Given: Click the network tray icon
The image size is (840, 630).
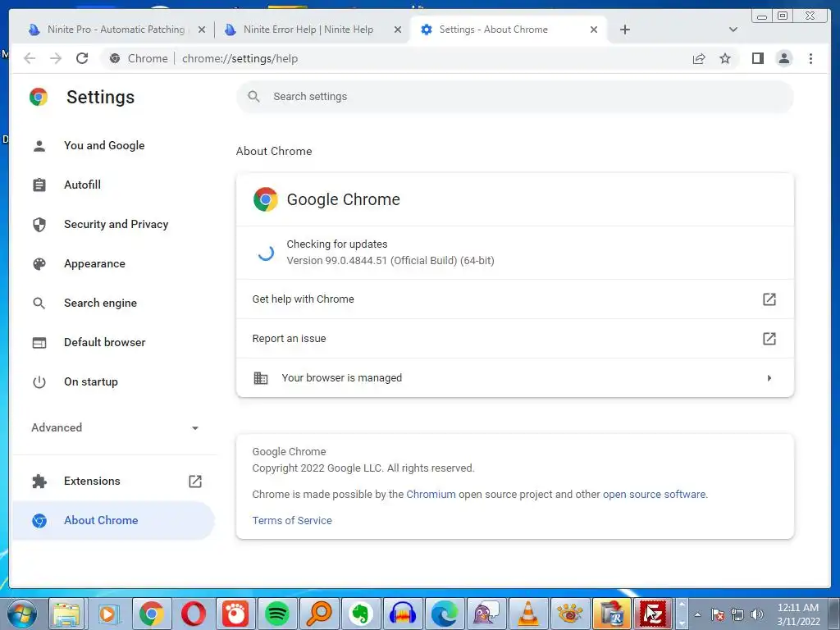Looking at the screenshot, I should [737, 614].
